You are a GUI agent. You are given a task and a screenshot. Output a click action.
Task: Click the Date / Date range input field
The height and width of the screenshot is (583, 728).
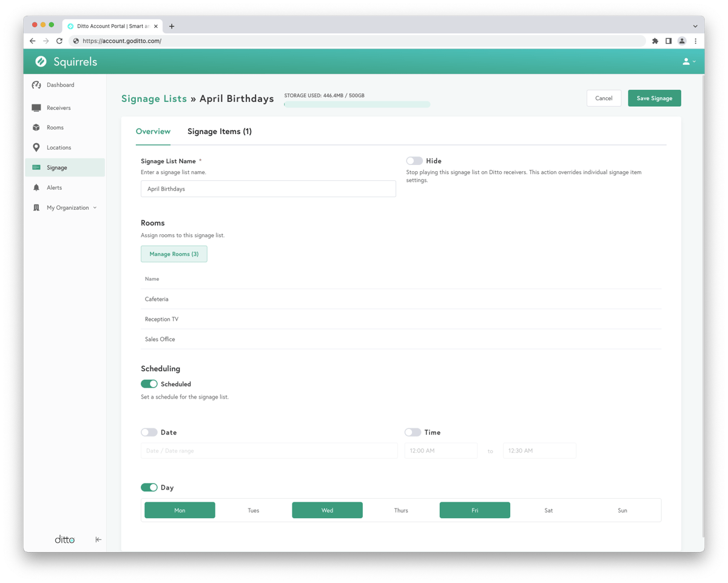pyautogui.click(x=268, y=450)
